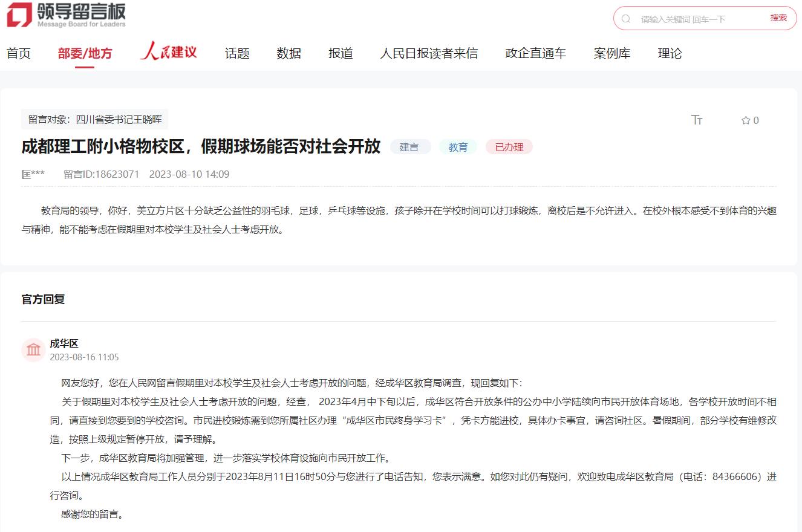The width and height of the screenshot is (802, 532).
Task: Click the magnifier icon in search bar
Action: (626, 18)
